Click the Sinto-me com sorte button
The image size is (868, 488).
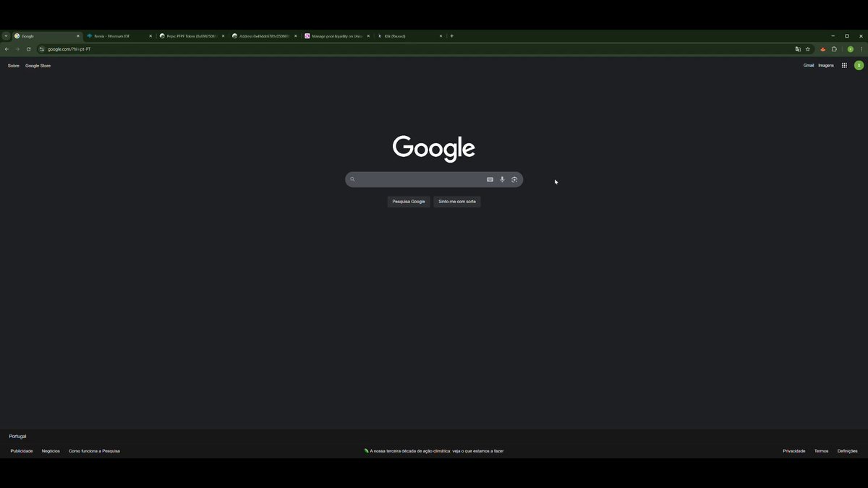coord(457,202)
